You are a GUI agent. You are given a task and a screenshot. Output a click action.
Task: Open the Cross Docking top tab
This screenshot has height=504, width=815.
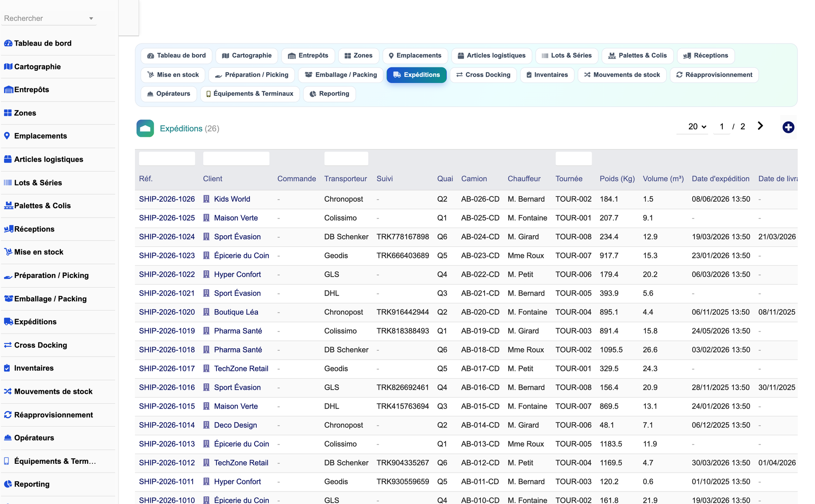tap(483, 75)
